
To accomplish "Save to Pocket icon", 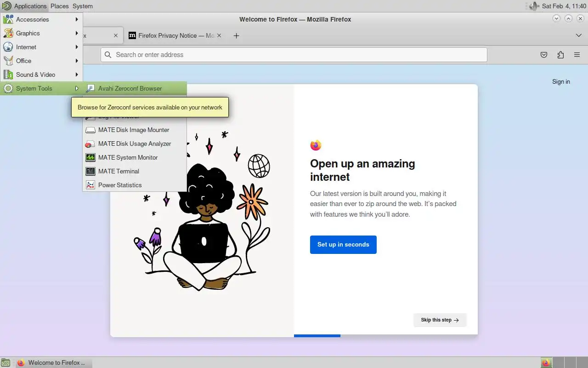I will click(x=544, y=55).
